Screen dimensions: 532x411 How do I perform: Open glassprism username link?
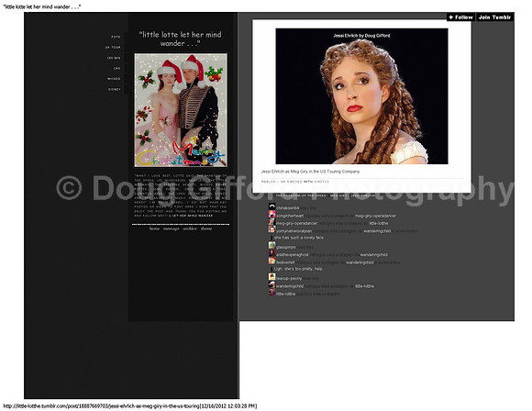285,248
